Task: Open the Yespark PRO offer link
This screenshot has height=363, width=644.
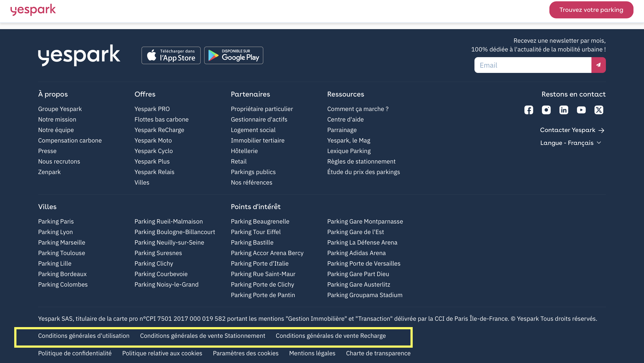Action: 152,109
